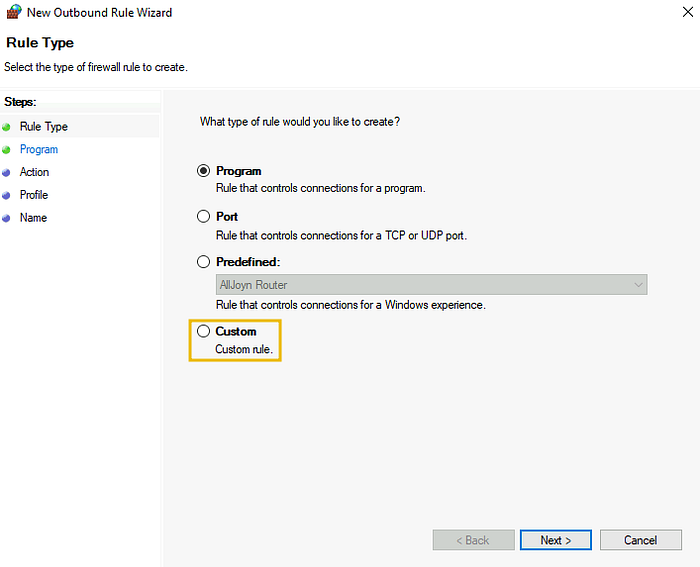Cancel the outbound rule wizard
This screenshot has width=700, height=567.
pyautogui.click(x=640, y=540)
